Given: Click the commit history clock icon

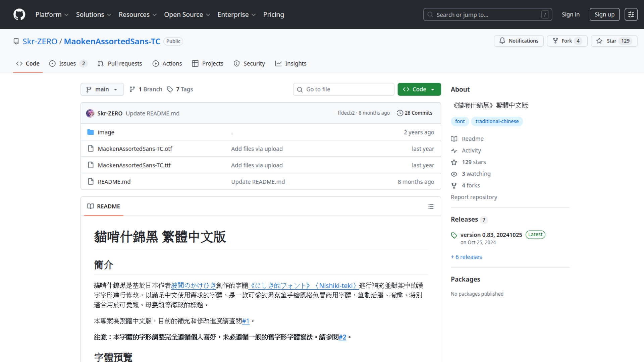Looking at the screenshot, I should coord(400,113).
